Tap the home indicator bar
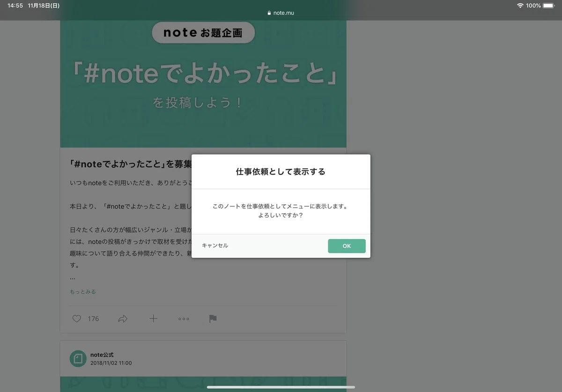Image resolution: width=562 pixels, height=392 pixels. 281,387
